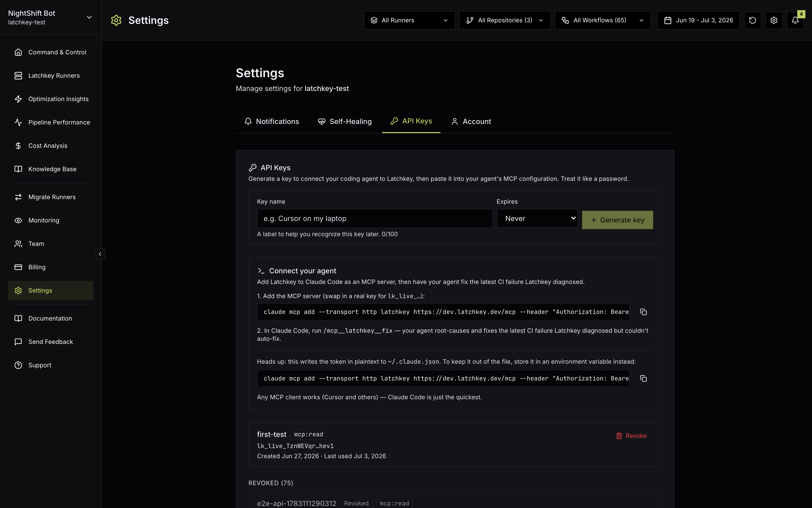Click the refresh icon in the header

click(x=752, y=20)
